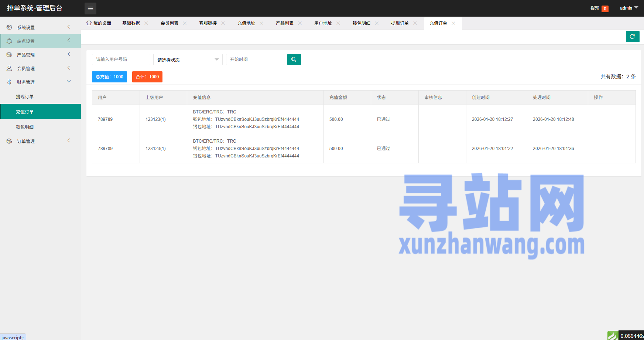Expand the 产品管理 sidebar menu
Screen dimensions: 644x340
pyautogui.click(x=40, y=55)
